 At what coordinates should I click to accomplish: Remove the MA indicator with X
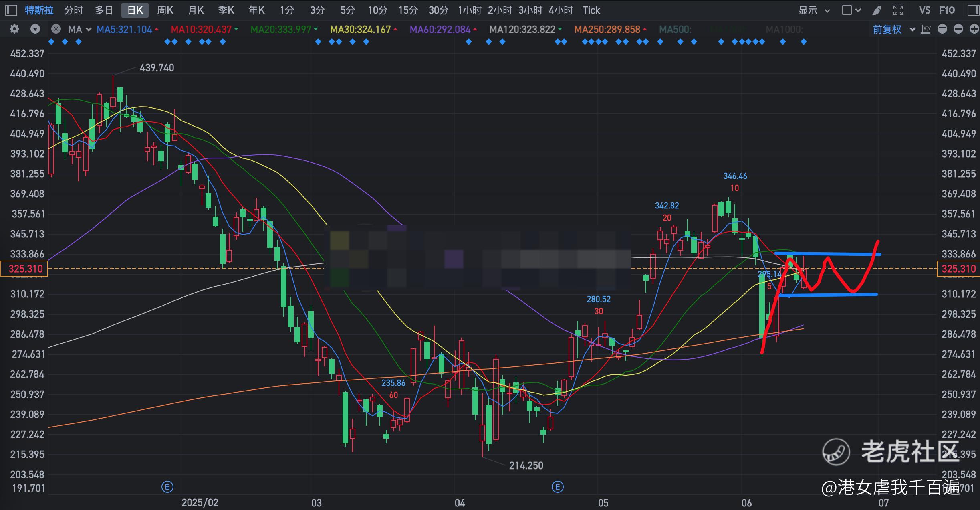pyautogui.click(x=56, y=29)
